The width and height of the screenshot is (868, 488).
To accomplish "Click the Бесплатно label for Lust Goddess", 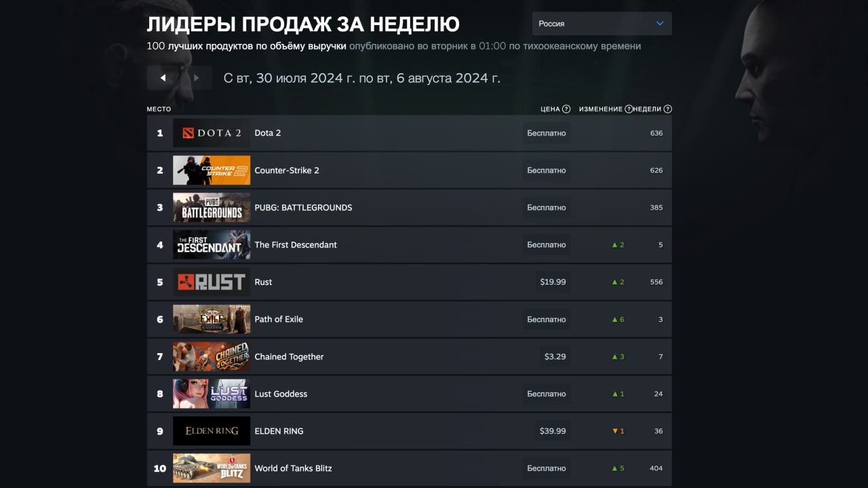I will (x=547, y=394).
